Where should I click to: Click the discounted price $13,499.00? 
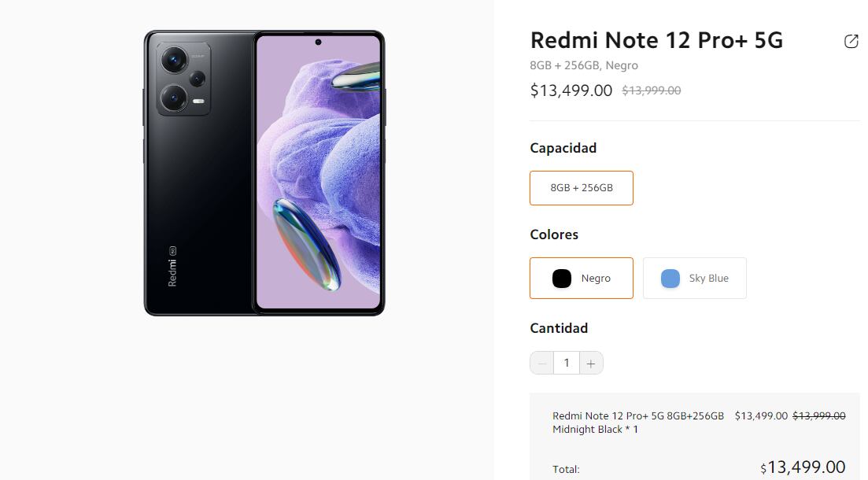point(571,90)
